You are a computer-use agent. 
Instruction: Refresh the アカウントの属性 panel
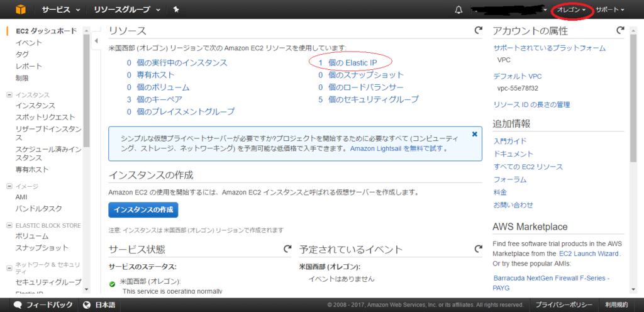(x=620, y=30)
